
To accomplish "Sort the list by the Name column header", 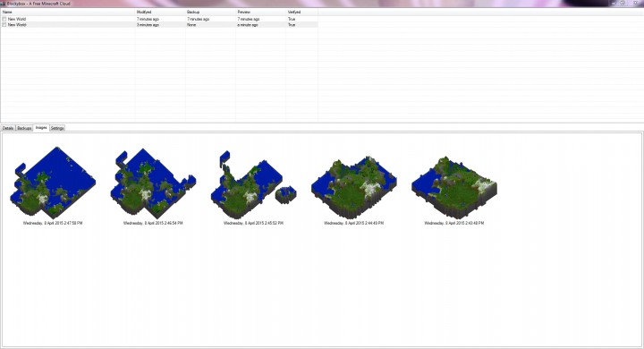I will point(67,12).
